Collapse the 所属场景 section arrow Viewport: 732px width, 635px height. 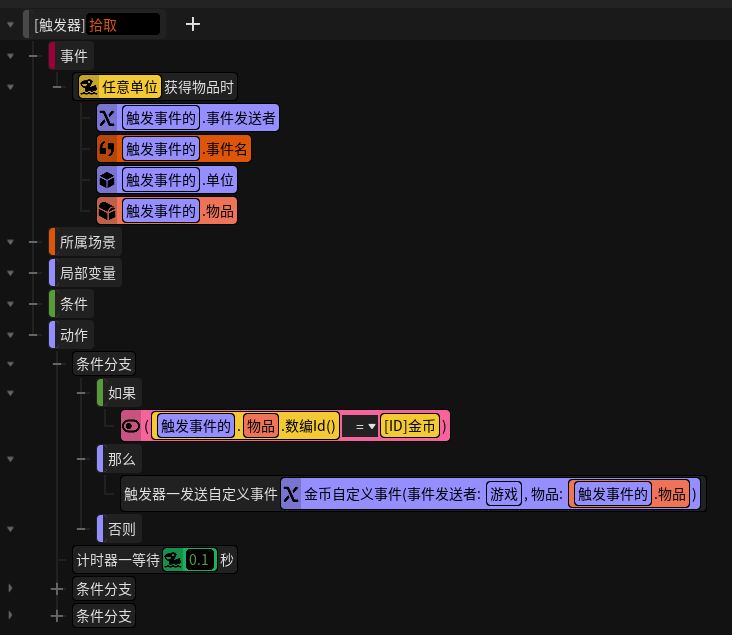pyautogui.click(x=10, y=242)
